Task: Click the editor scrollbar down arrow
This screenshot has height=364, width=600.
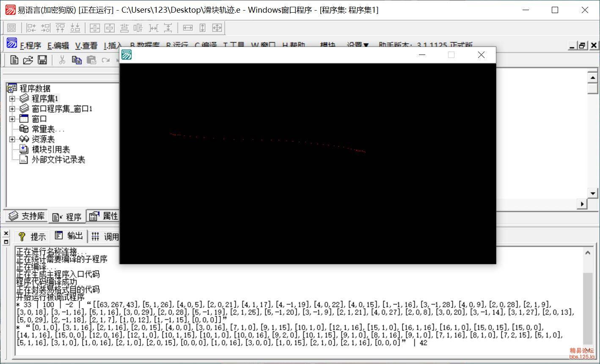Action: 592,193
